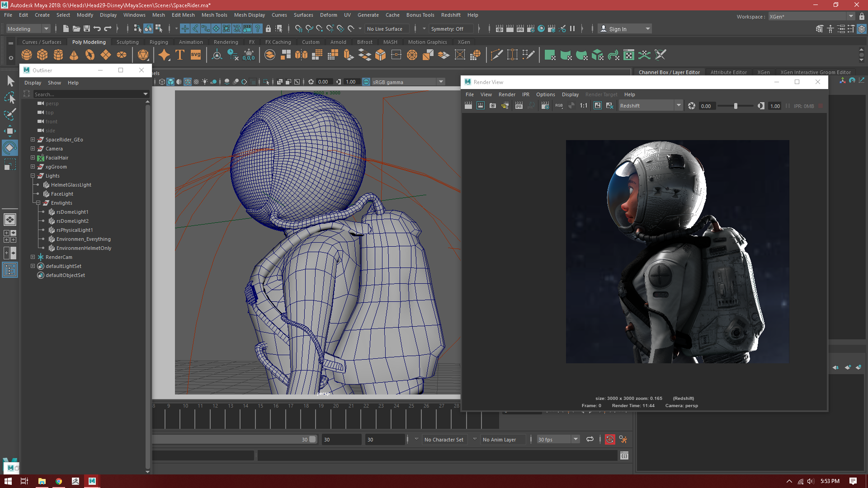The height and width of the screenshot is (488, 868).
Task: Click the save scene disk icon
Action: click(x=87, y=29)
